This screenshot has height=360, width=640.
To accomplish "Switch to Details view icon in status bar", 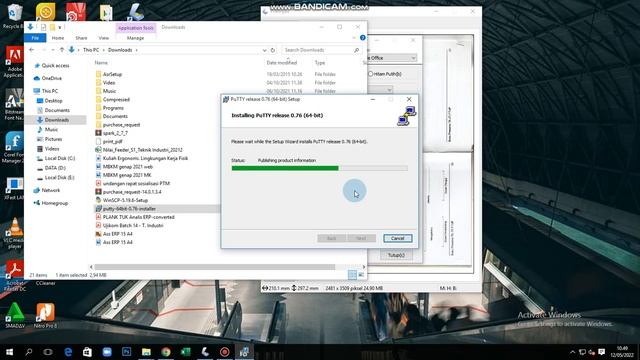I will click(352, 275).
